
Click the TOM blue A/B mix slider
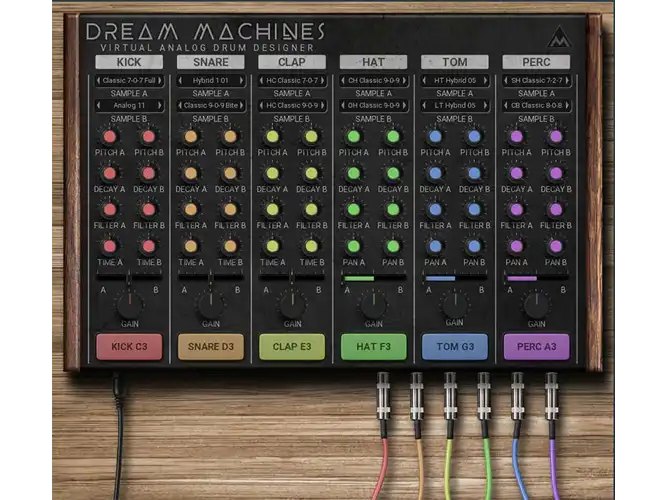click(x=455, y=278)
